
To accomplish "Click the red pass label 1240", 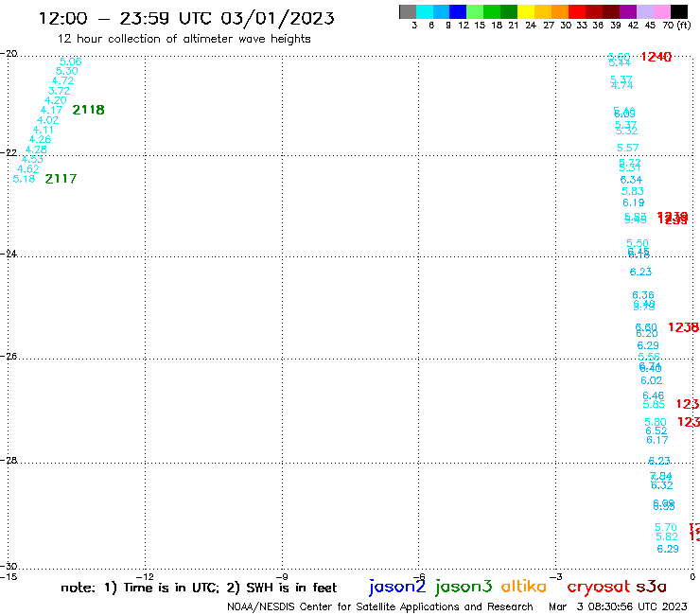I will point(656,57).
